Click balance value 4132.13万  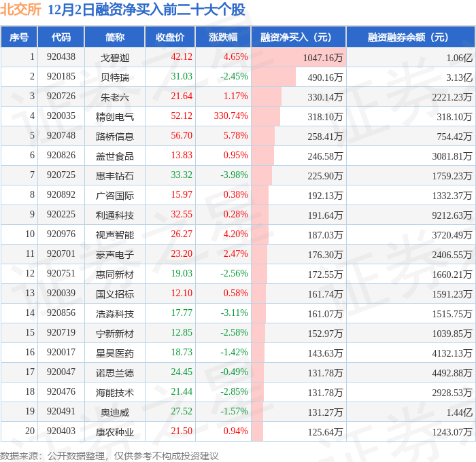point(452,353)
